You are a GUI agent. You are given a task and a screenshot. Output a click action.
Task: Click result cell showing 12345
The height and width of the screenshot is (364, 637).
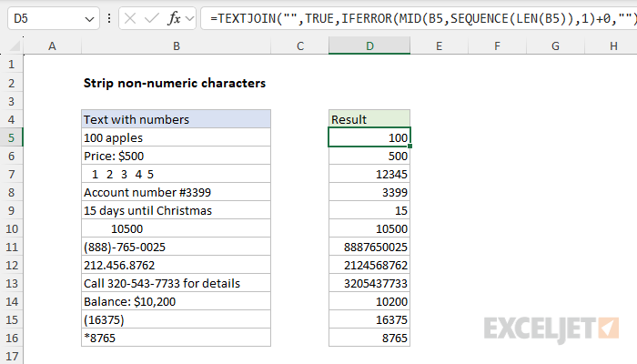[x=369, y=175]
